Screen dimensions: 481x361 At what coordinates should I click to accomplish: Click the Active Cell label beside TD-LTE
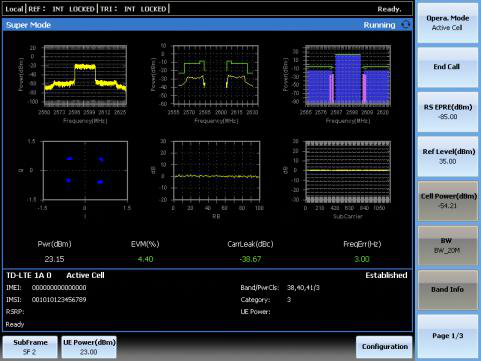coord(85,275)
